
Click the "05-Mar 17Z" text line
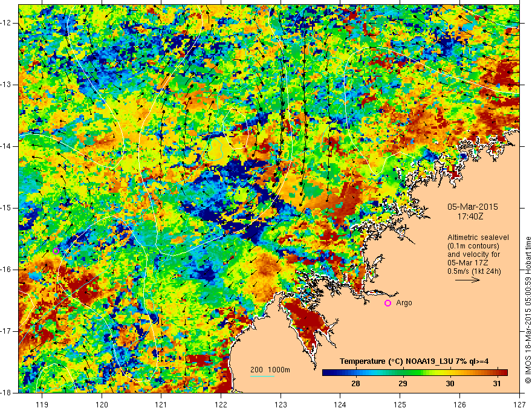(x=467, y=263)
